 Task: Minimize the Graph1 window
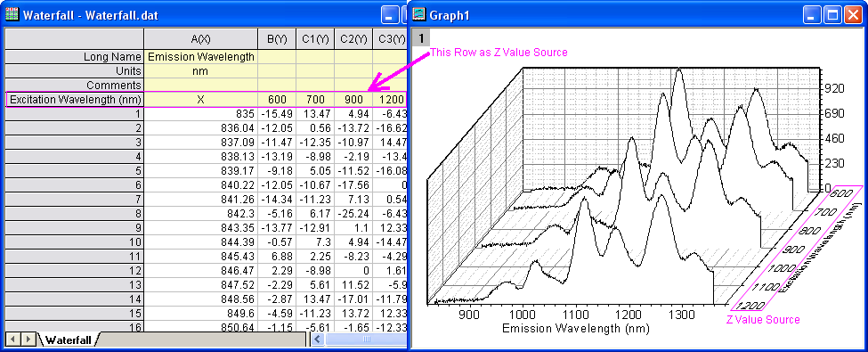812,15
